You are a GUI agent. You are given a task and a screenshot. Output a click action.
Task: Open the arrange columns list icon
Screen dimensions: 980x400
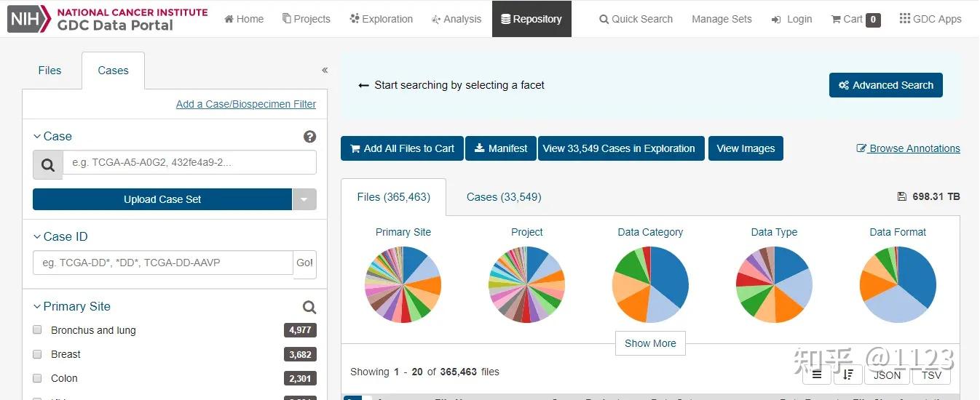(817, 375)
